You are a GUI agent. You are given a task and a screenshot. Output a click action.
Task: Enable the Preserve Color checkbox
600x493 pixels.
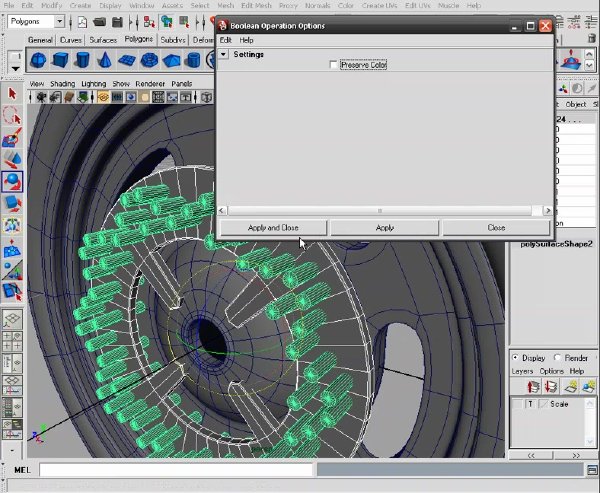334,65
